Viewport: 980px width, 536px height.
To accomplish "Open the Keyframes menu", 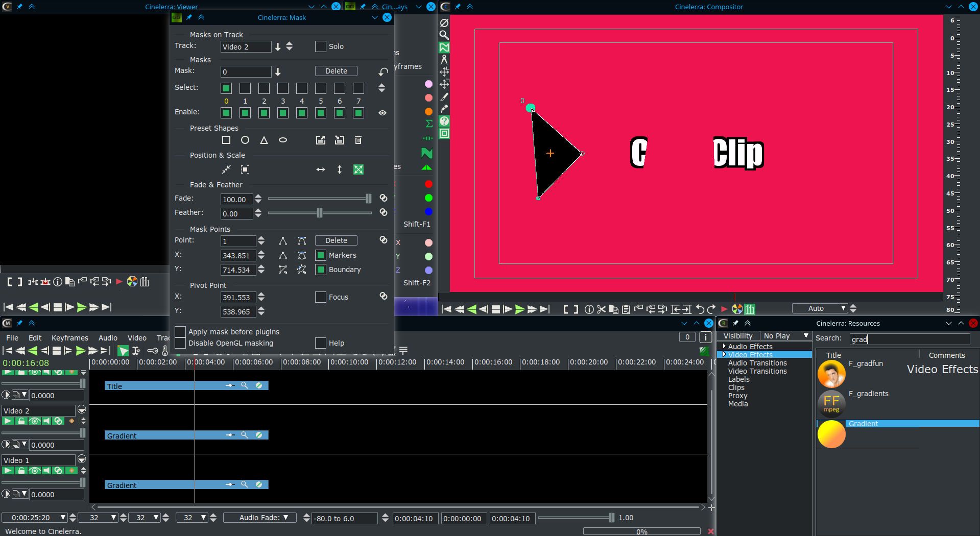I will tap(69, 338).
